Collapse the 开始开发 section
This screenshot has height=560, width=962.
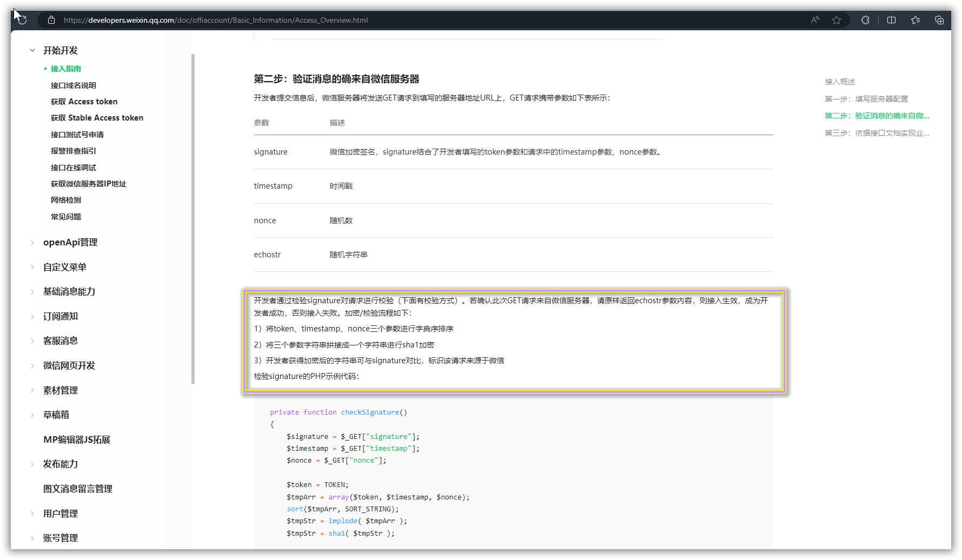point(32,50)
